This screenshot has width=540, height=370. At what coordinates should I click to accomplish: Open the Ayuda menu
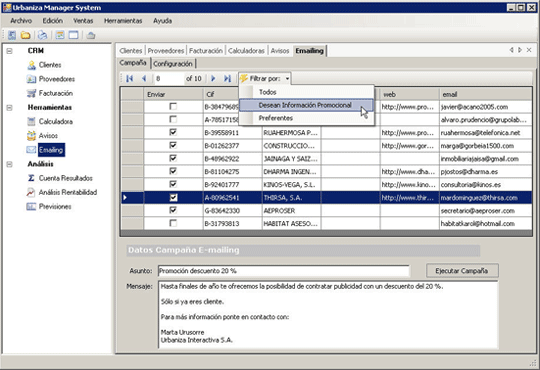pos(162,21)
